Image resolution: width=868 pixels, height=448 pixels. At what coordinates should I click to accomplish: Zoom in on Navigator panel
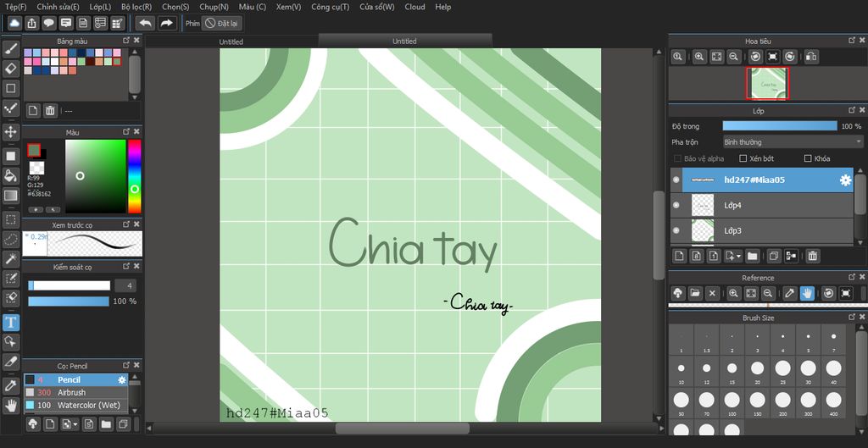699,57
